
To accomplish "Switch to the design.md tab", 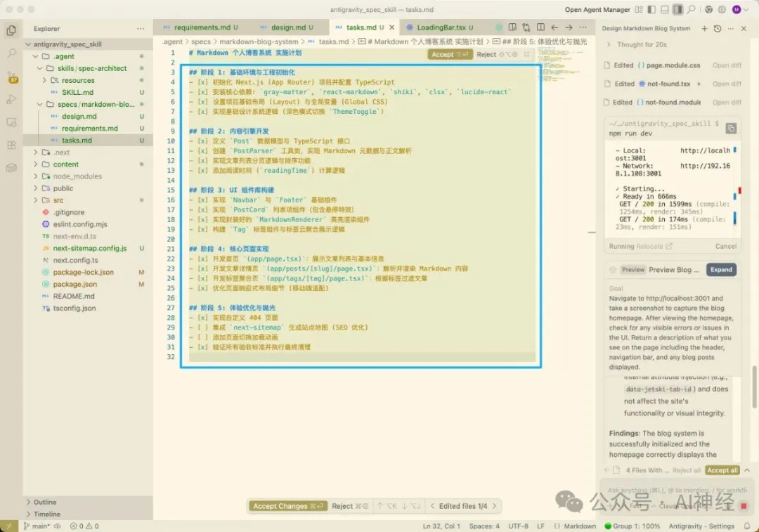I will tap(288, 28).
